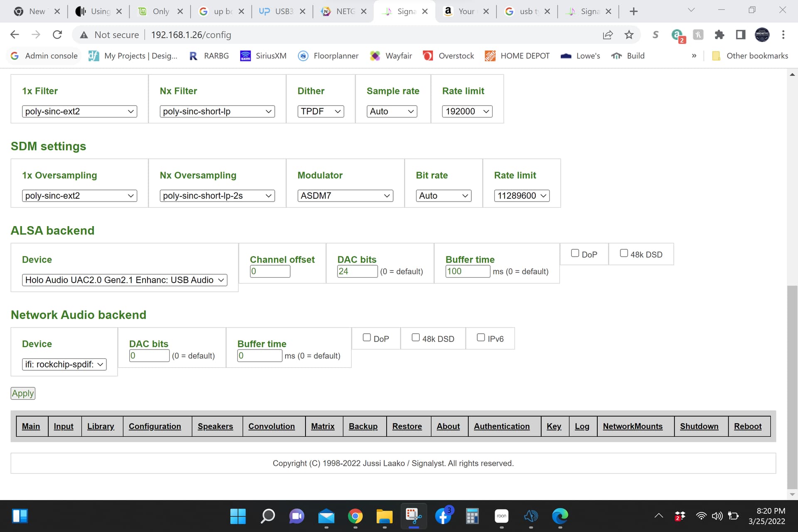Enable DoP in Network Audio backend

[x=367, y=337]
